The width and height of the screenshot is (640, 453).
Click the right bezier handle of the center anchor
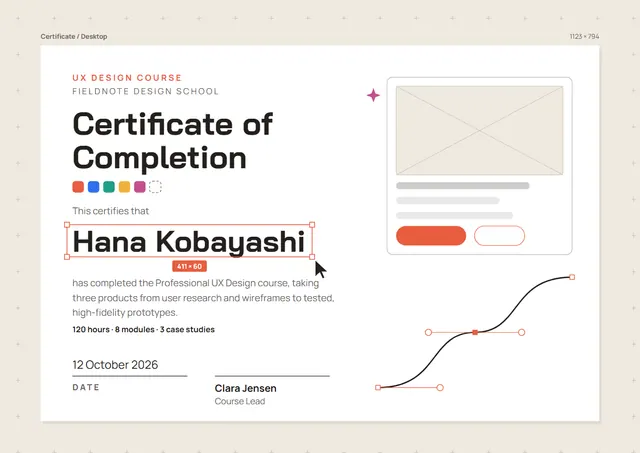[x=522, y=333]
